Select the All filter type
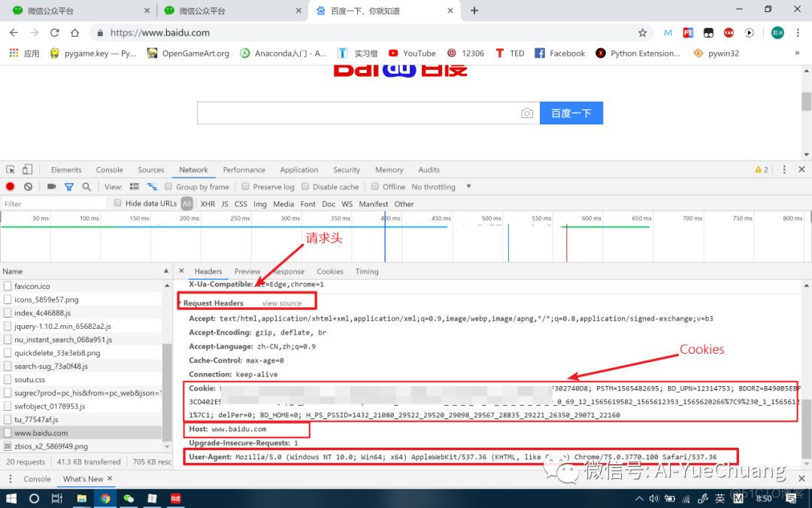812x508 pixels. pyautogui.click(x=187, y=204)
